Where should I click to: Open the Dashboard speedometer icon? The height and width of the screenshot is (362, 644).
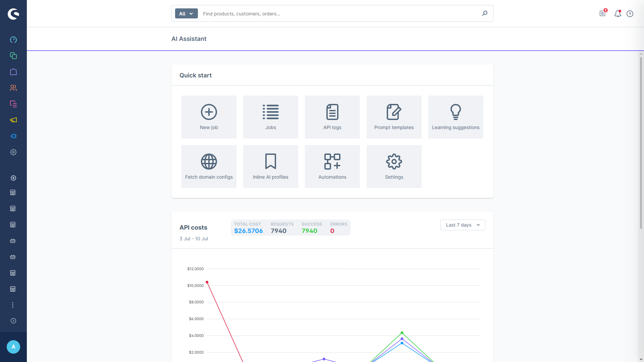pos(13,40)
